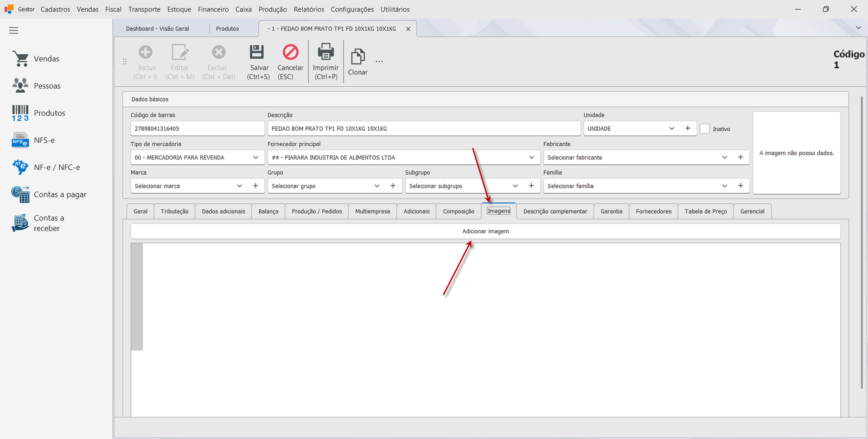
Task: Open NFS-e in the sidebar
Action: coord(34,140)
